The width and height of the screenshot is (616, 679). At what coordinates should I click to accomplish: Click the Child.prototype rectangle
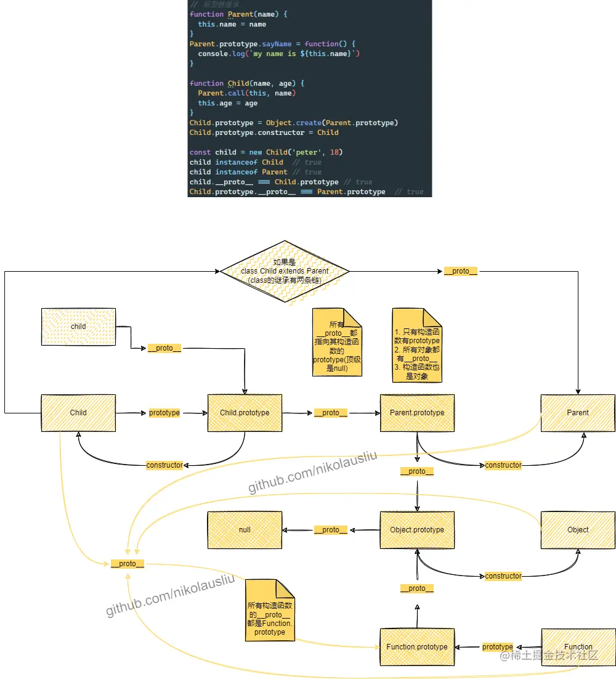pyautogui.click(x=245, y=413)
